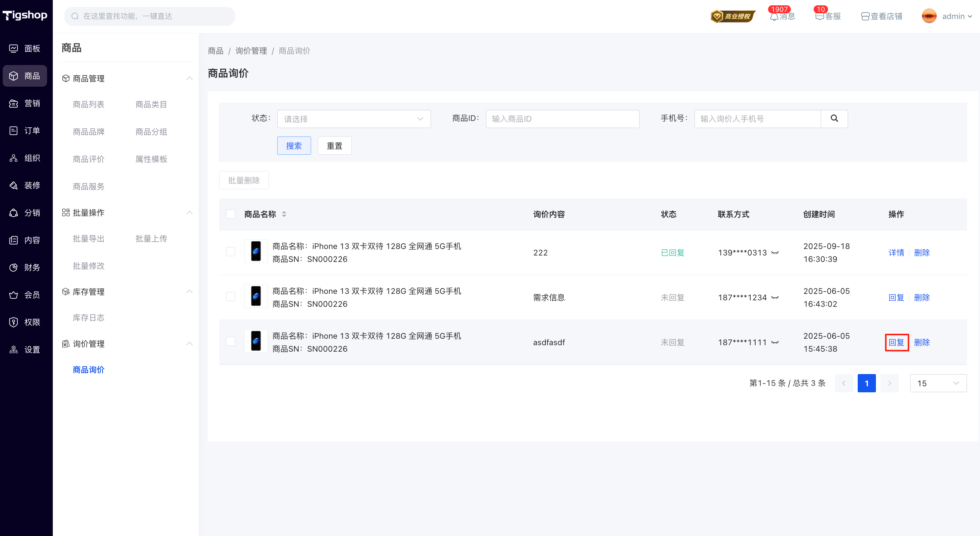Click sort arrows on 商品名称 column
This screenshot has width=980, height=536.
284,214
